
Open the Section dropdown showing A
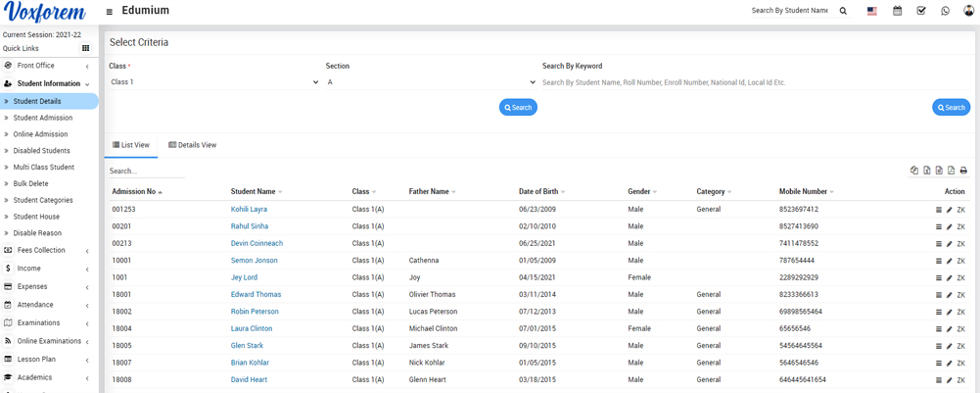point(431,82)
